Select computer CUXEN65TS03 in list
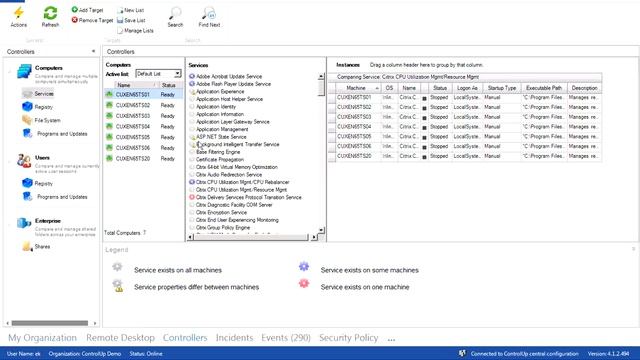640x360 pixels. (143, 116)
